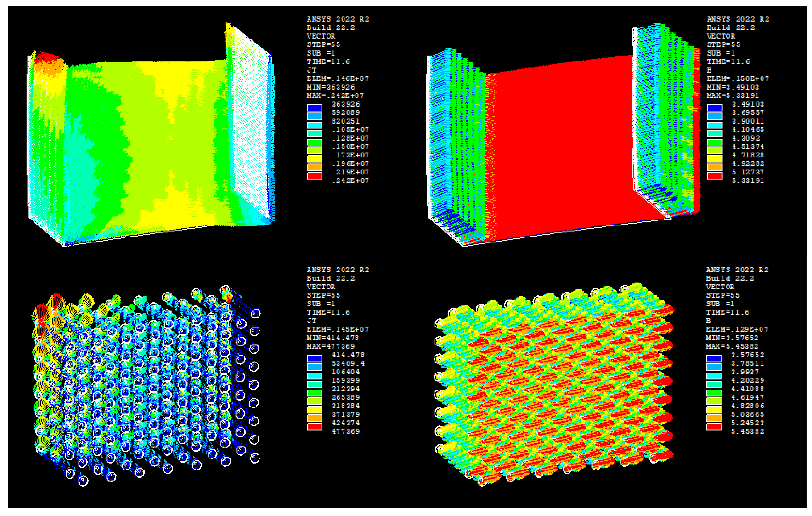This screenshot has width=812, height=516.
Task: Click the MAX=5.45382 legend text
Action: coord(732,346)
